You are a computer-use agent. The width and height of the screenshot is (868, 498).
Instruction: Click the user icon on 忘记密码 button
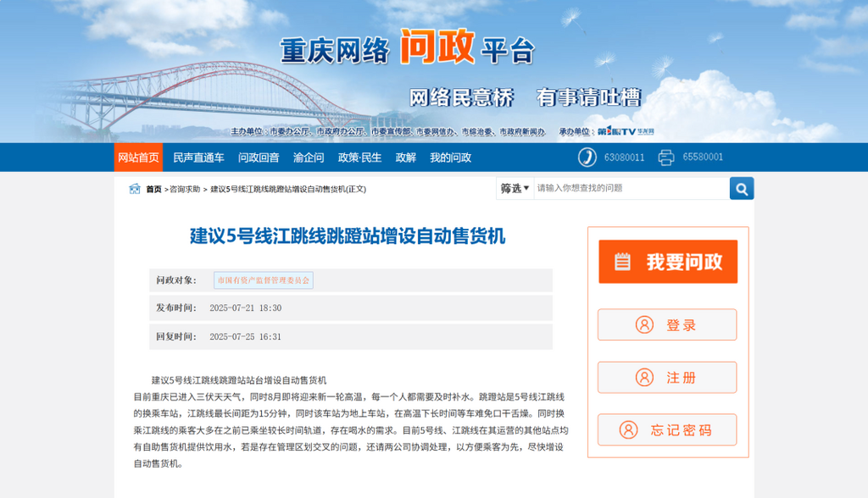click(x=628, y=430)
